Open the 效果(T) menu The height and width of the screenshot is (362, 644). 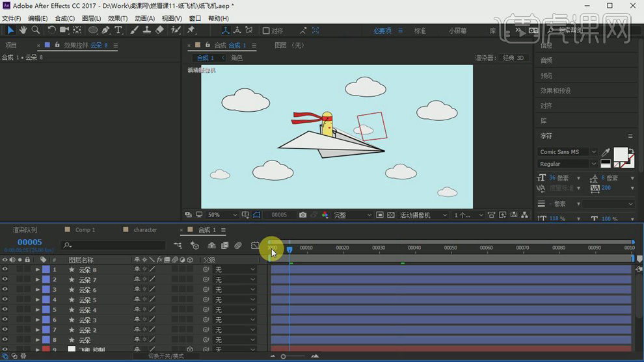tap(118, 18)
